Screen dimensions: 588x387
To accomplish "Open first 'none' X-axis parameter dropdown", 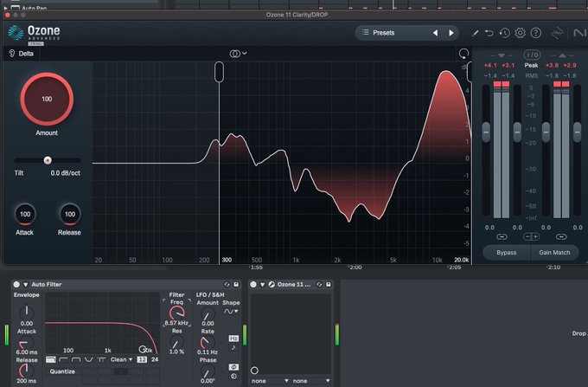I will click(270, 381).
